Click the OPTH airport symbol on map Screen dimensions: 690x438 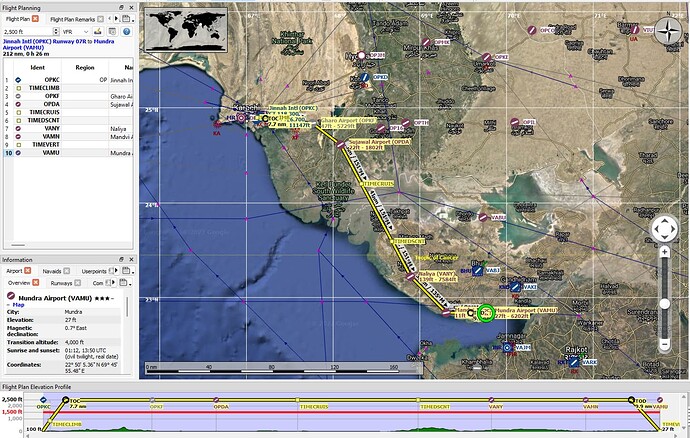pos(406,123)
